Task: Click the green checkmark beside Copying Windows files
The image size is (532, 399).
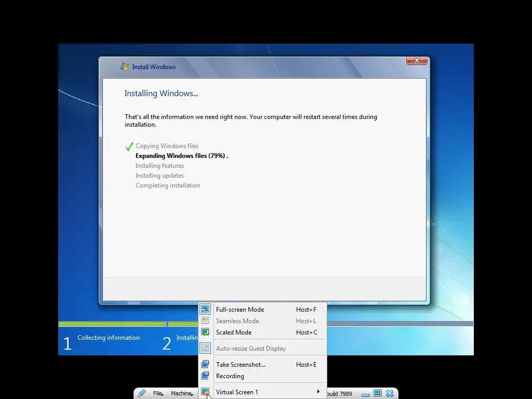Action: click(129, 147)
